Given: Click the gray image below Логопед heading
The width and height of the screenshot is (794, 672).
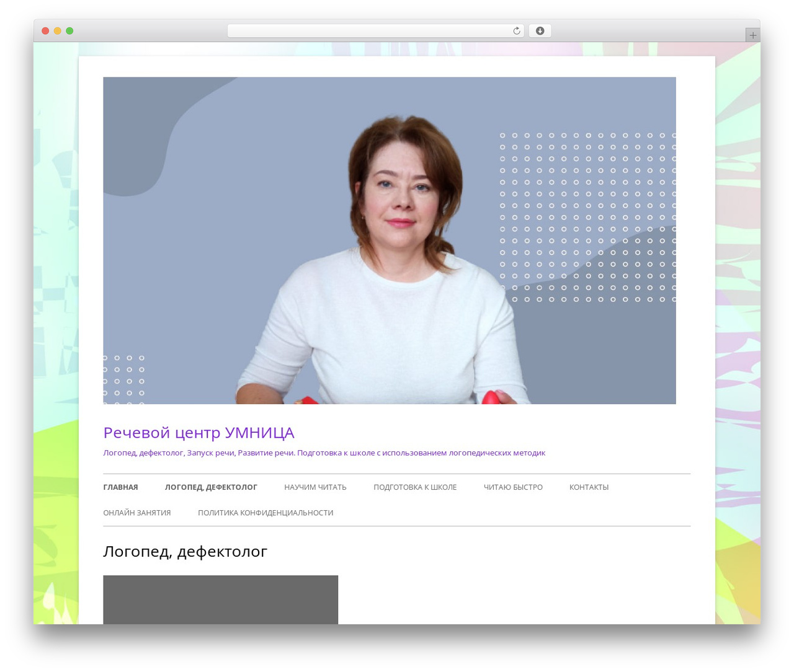Looking at the screenshot, I should [x=220, y=599].
